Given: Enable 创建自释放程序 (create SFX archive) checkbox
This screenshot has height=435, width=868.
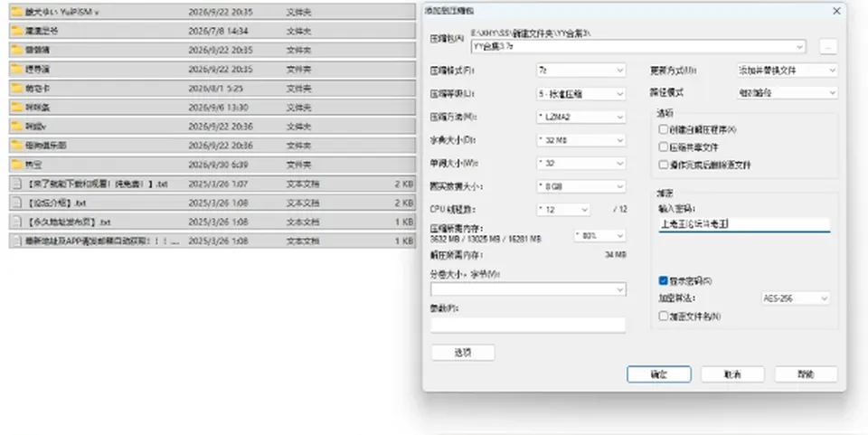Looking at the screenshot, I should [x=663, y=129].
